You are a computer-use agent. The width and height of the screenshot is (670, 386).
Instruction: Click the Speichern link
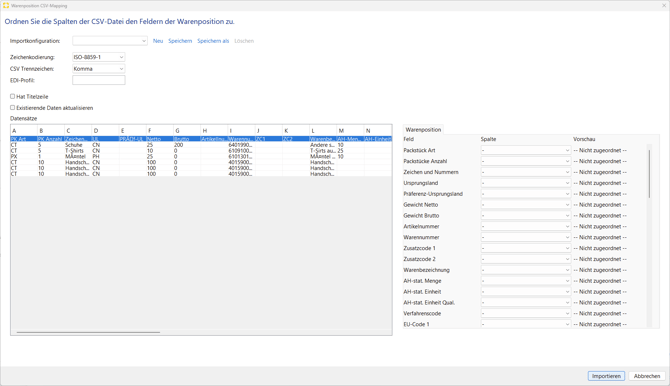[180, 41]
